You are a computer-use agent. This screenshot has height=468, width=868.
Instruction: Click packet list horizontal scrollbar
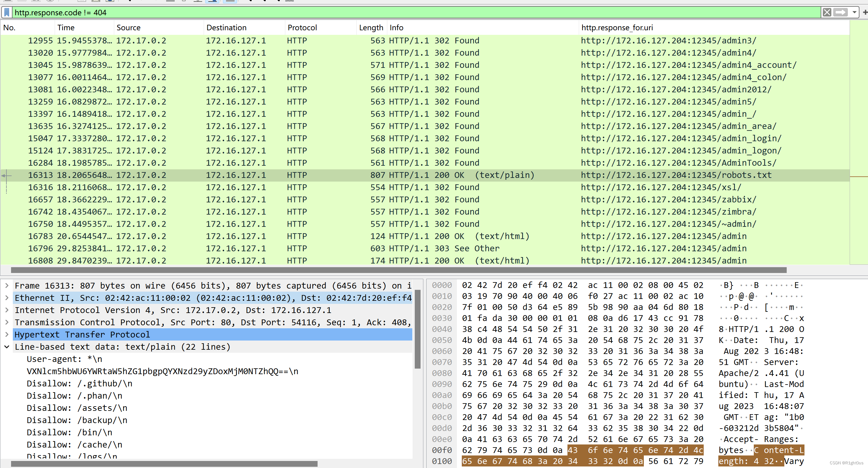pos(399,270)
